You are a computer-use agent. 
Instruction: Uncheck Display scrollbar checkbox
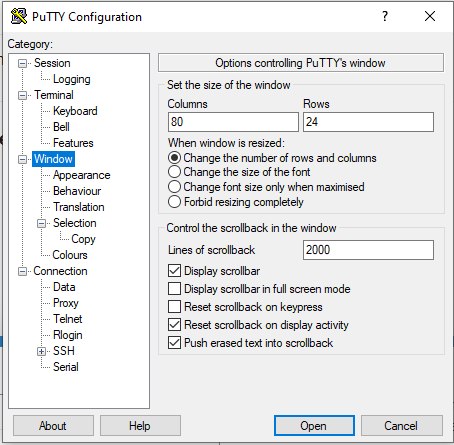(174, 271)
